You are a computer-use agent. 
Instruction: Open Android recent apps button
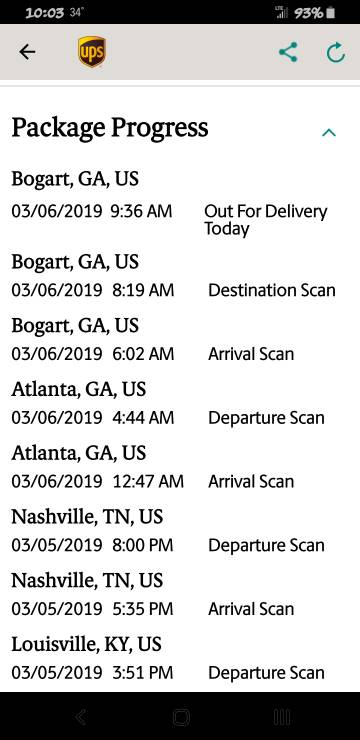[x=282, y=717]
